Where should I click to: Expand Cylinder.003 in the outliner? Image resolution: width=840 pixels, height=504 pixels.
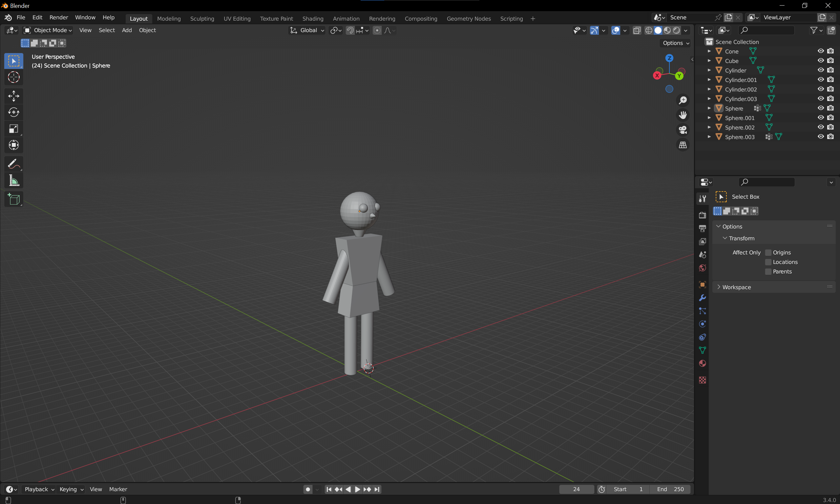(709, 99)
